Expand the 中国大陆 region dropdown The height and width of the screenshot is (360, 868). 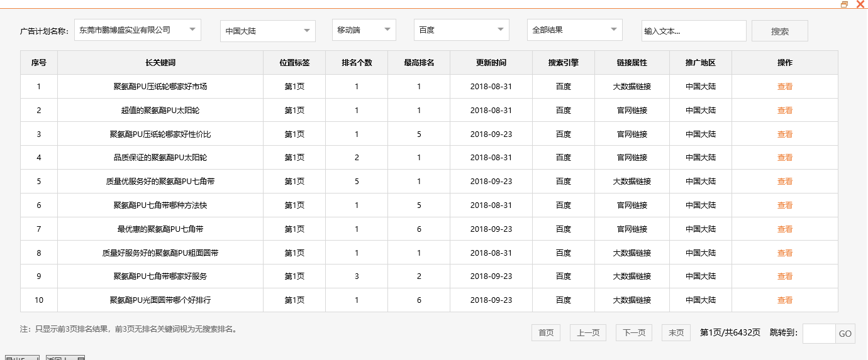(268, 31)
